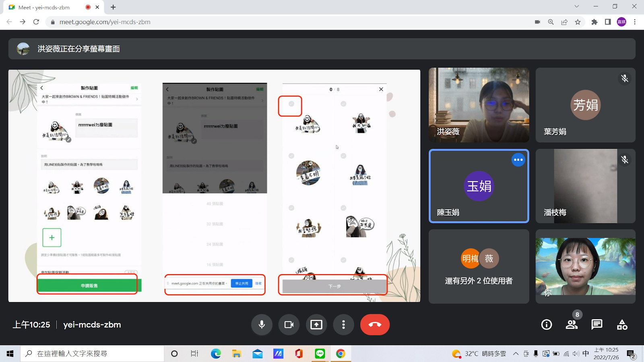Turn off the camera in Meet
This screenshot has width=644, height=362.
click(289, 325)
